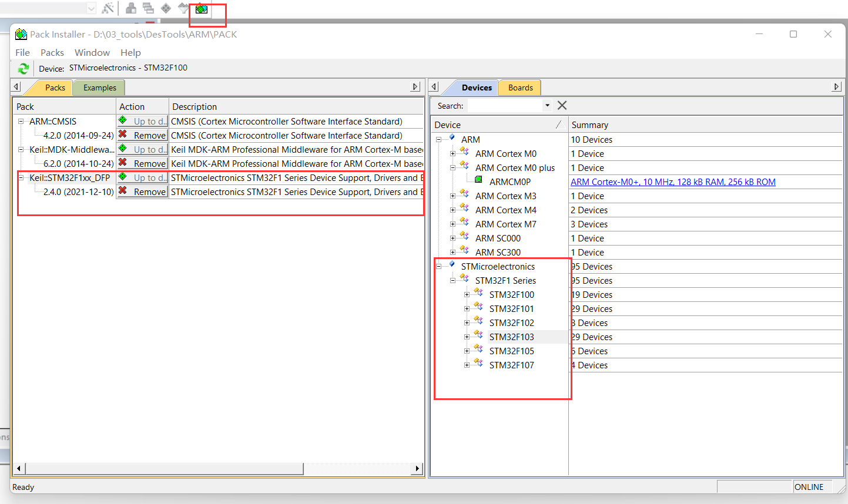Viewport: 848px width, 504px height.
Task: Open the Help menu
Action: point(130,52)
